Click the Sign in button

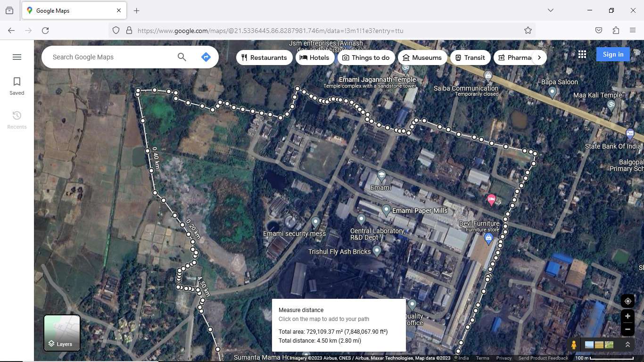613,54
